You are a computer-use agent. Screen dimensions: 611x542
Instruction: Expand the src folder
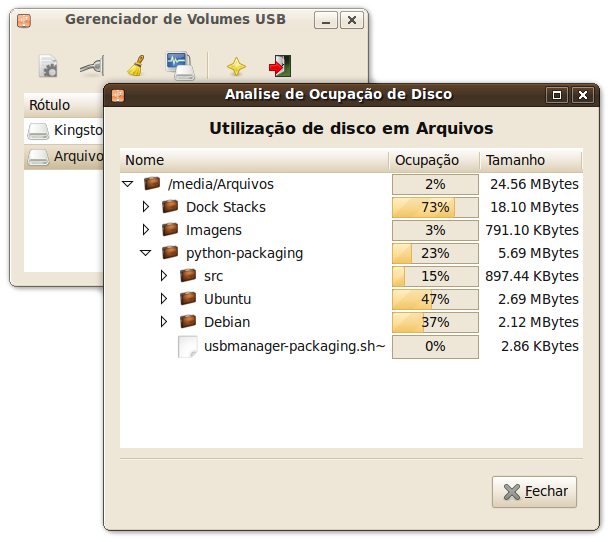164,275
